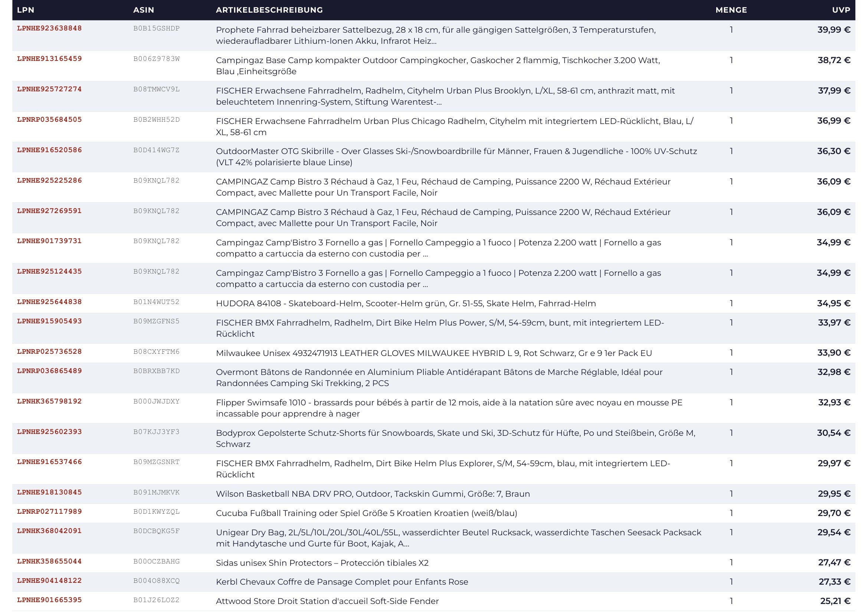
Task: Click the Sidas Shin Protectors description
Action: [x=322, y=562]
